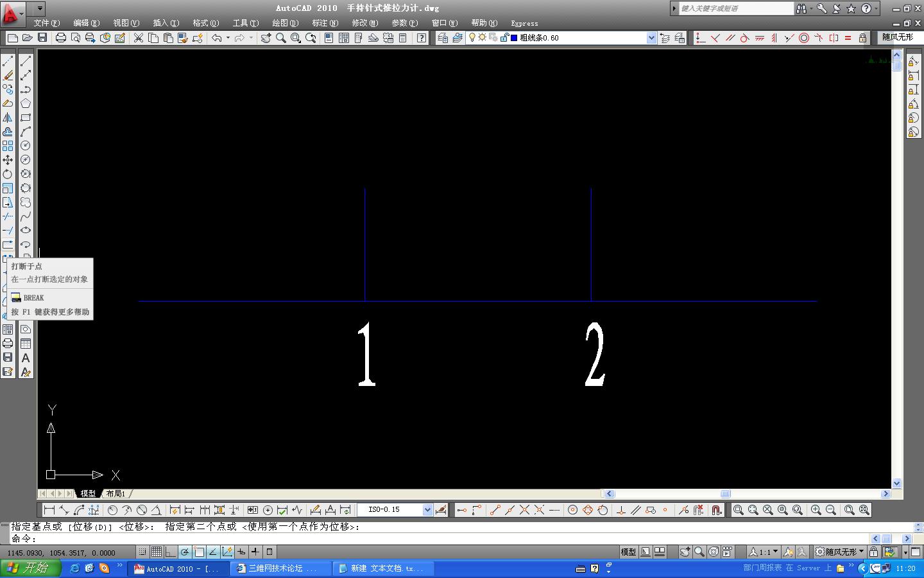Open the 编辑(E) menu
Image resolution: width=924 pixels, height=578 pixels.
[x=87, y=23]
